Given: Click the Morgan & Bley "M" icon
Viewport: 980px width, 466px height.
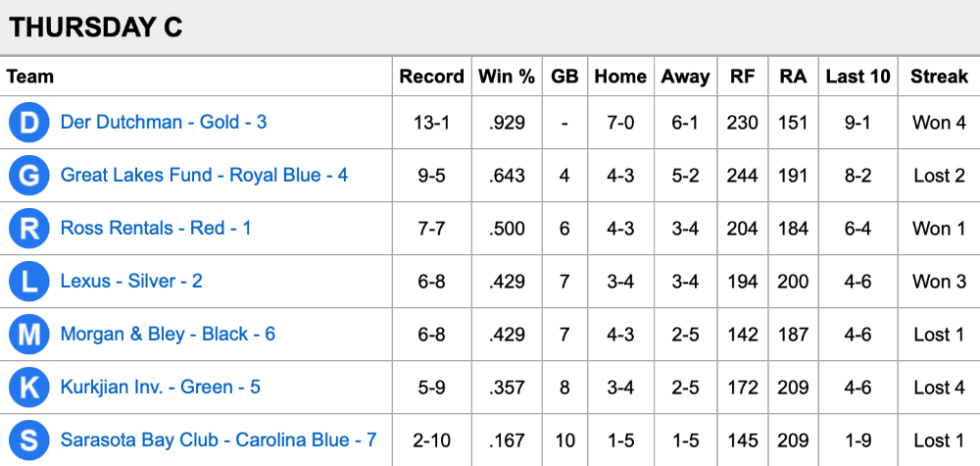Looking at the screenshot, I should point(29,335).
